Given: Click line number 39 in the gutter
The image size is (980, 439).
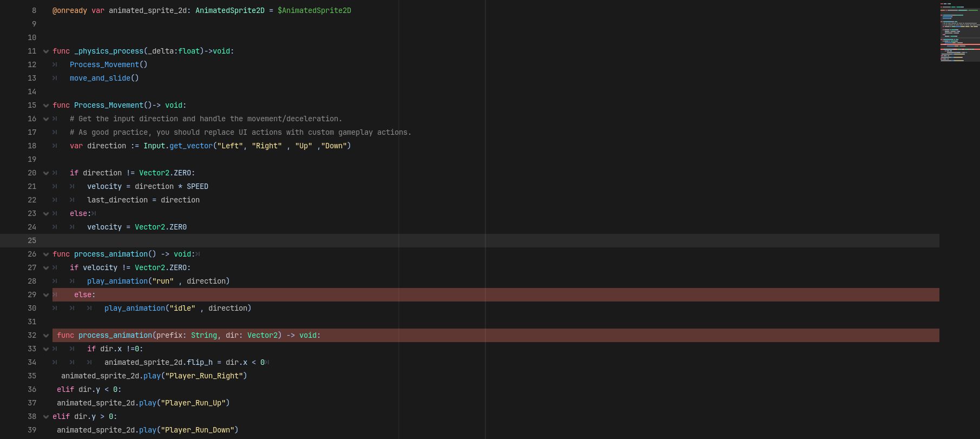Looking at the screenshot, I should 32,430.
